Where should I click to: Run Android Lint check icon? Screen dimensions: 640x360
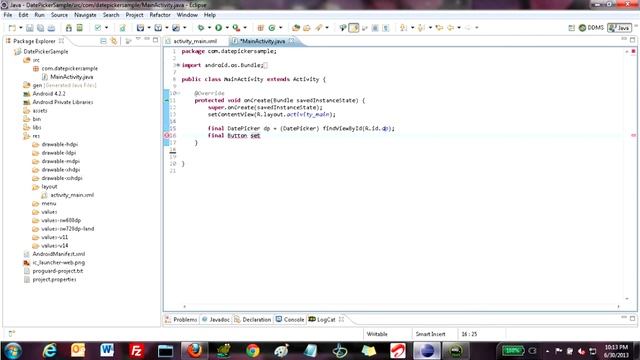(x=98, y=28)
